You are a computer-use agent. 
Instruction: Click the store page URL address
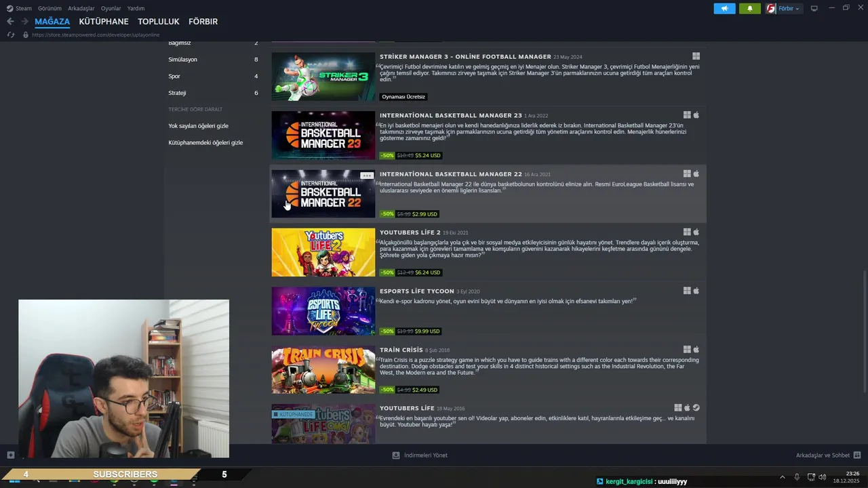(96, 35)
